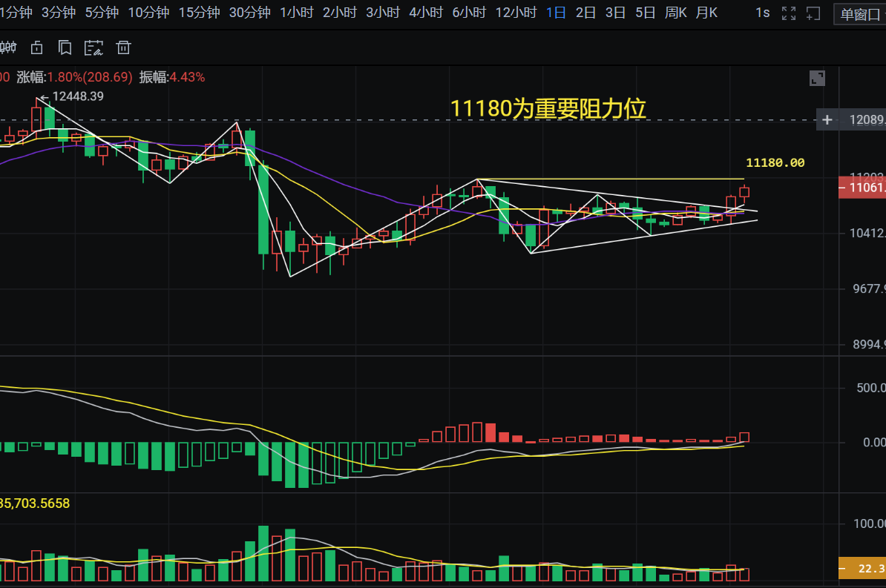Click the 8994 price axis label
The width and height of the screenshot is (886, 588).
point(869,345)
